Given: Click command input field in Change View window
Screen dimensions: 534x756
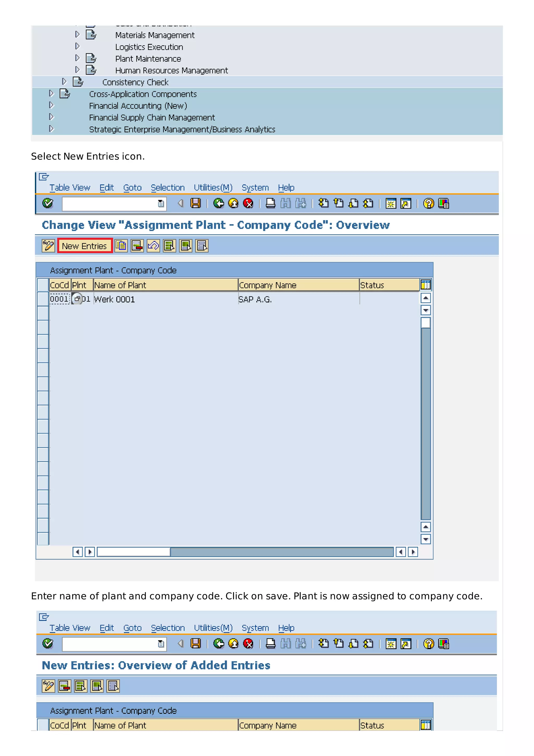Looking at the screenshot, I should coord(114,204).
